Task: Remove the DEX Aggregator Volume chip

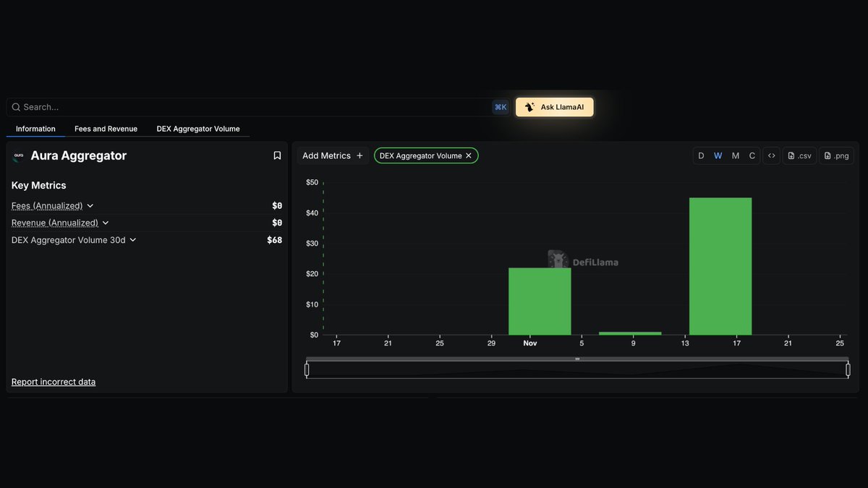Action: (468, 155)
